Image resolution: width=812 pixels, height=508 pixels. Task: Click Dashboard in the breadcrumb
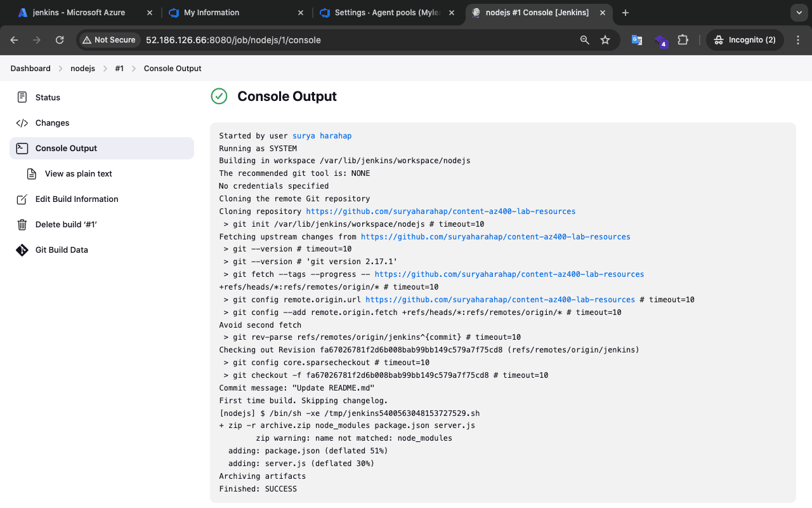30,69
